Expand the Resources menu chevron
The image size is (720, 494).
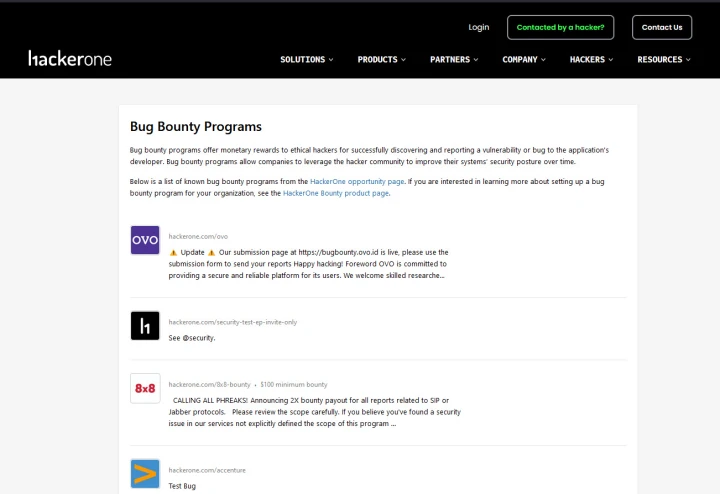[688, 60]
